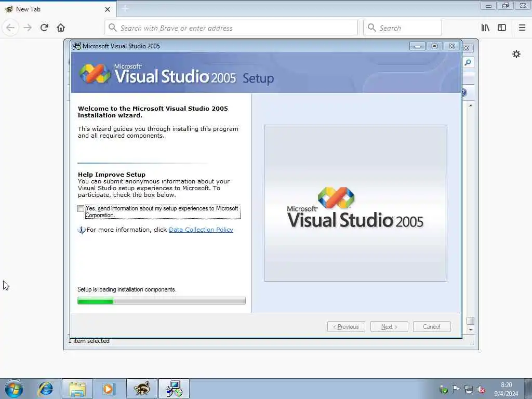Click the '1 item selected' status text
Image resolution: width=532 pixels, height=399 pixels.
point(89,341)
